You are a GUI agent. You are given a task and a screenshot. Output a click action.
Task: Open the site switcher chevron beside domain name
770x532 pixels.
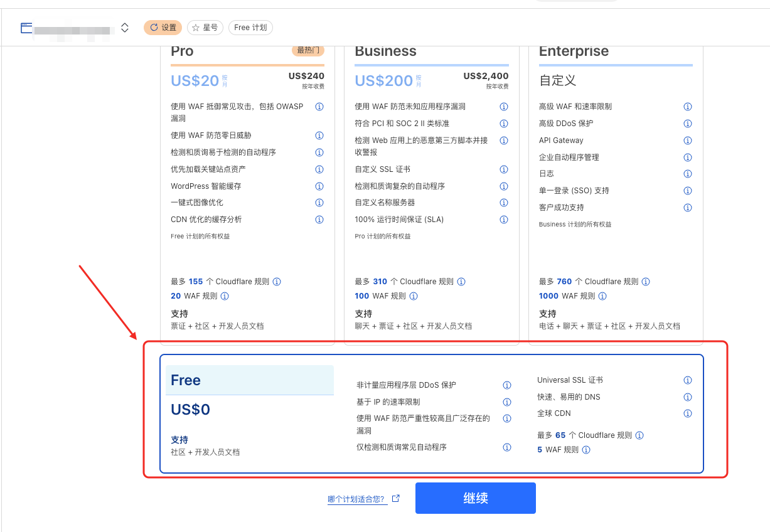[x=125, y=28]
